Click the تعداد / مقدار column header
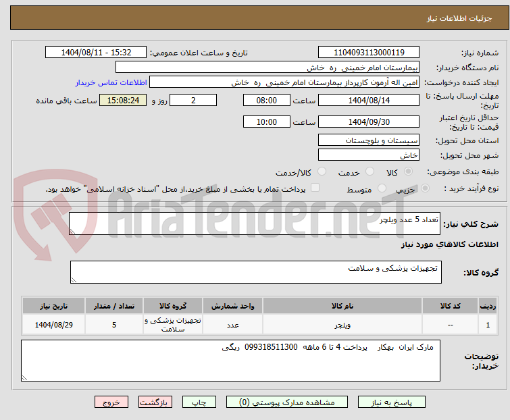Screen dimensions: 510x420 point(114,306)
